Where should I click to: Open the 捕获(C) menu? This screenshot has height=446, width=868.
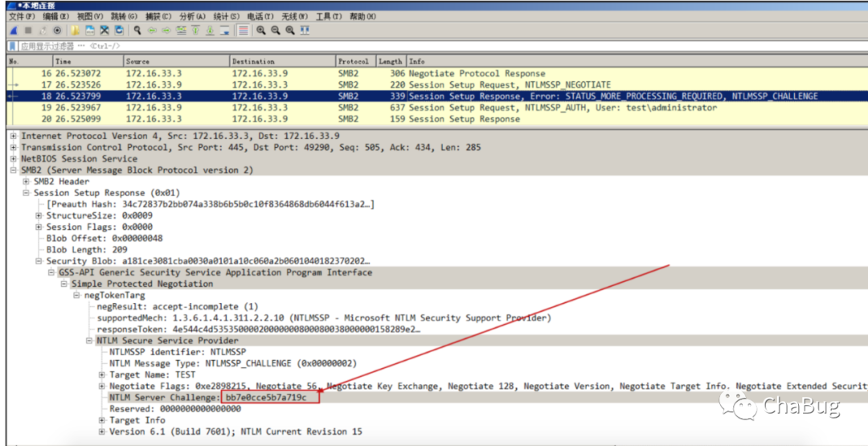click(159, 17)
